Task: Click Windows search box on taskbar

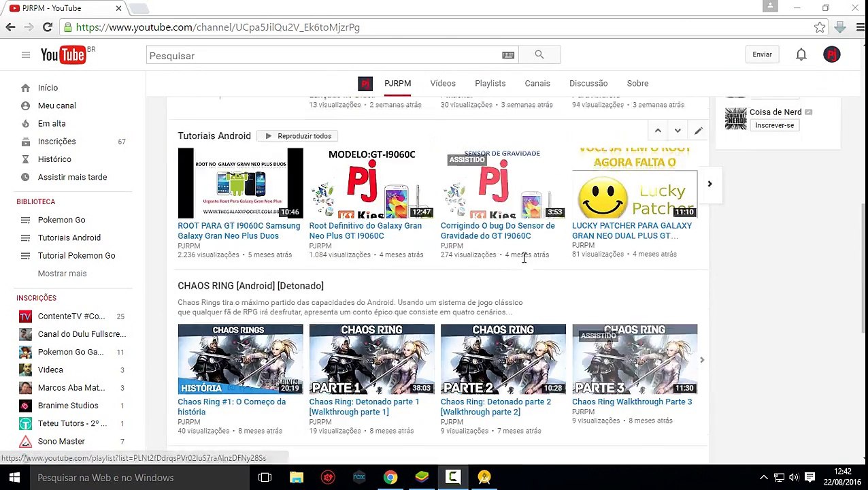Action: tap(139, 478)
